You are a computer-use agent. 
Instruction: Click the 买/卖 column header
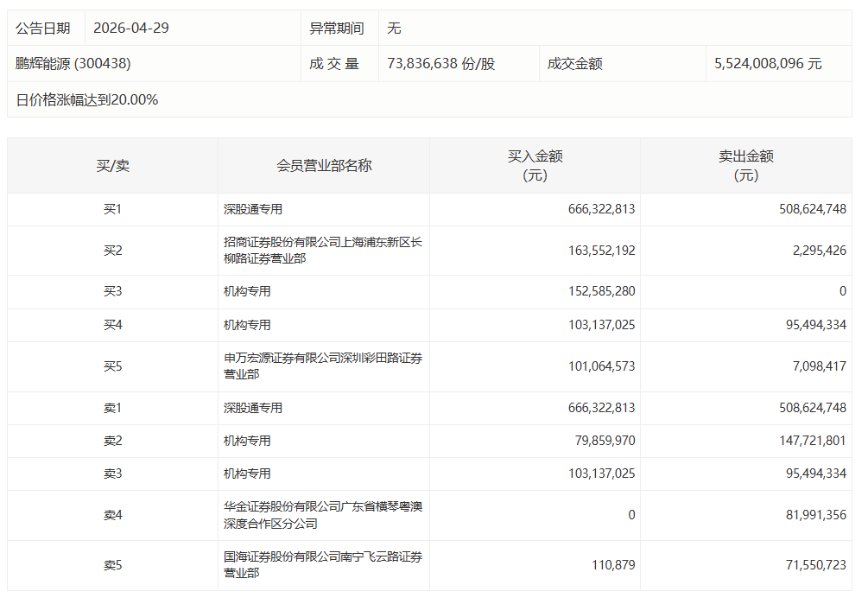coord(112,166)
